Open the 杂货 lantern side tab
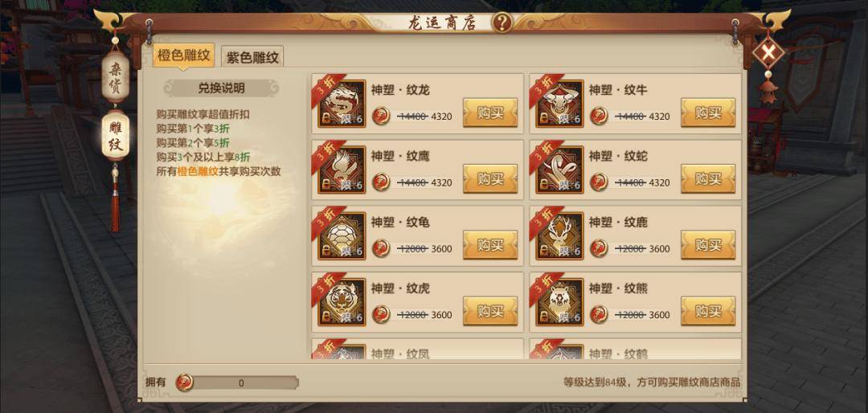 point(115,77)
